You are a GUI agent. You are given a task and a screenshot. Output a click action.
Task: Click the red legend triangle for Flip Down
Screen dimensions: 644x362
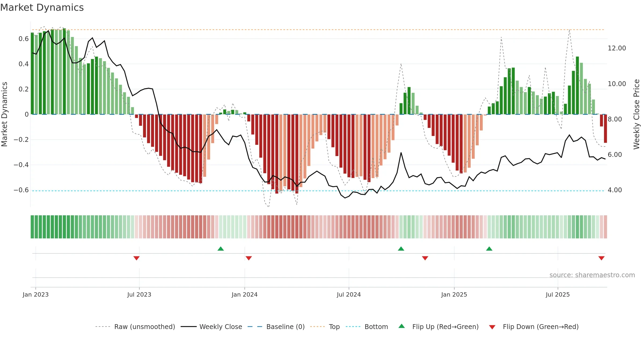(x=492, y=327)
